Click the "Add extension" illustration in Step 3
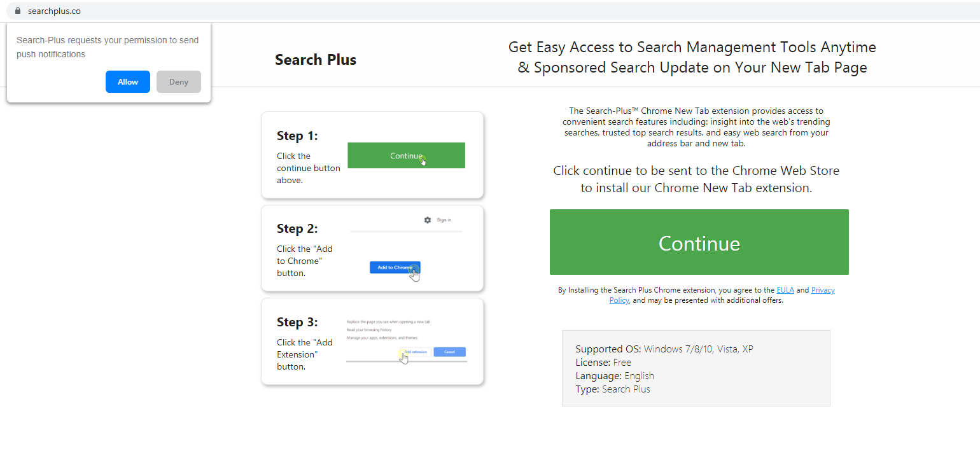Viewport: 980px width, 458px height. point(415,352)
